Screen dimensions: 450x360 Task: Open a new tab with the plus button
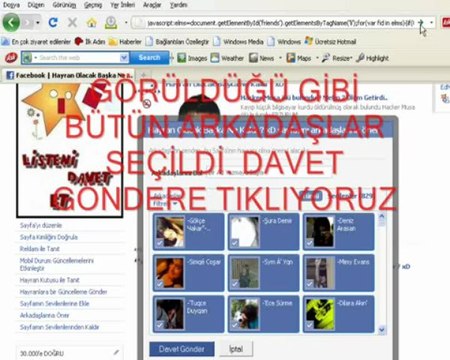click(x=144, y=75)
